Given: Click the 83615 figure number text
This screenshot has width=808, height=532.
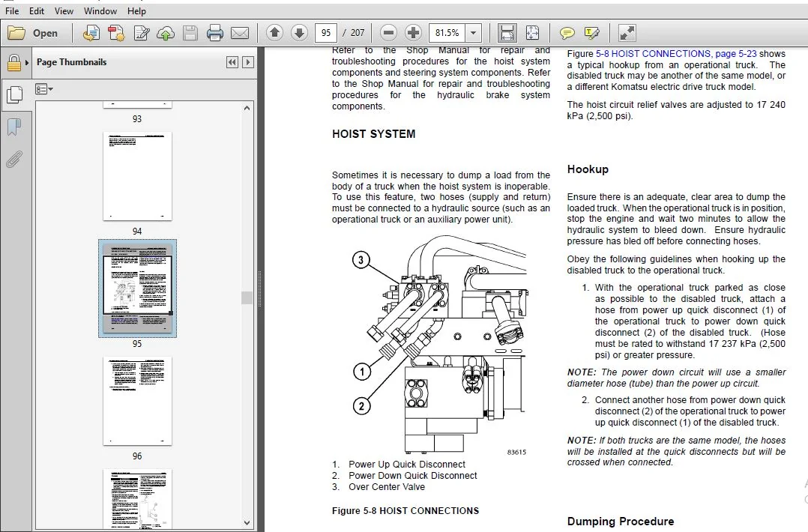Looking at the screenshot, I should 516,452.
